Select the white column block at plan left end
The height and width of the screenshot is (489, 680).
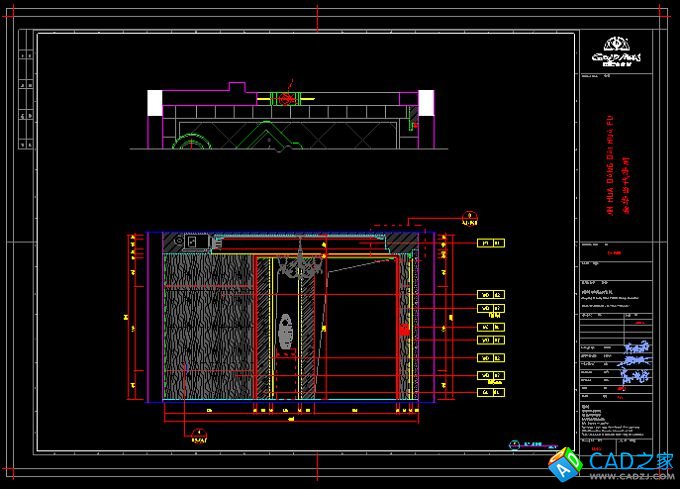tap(154, 102)
